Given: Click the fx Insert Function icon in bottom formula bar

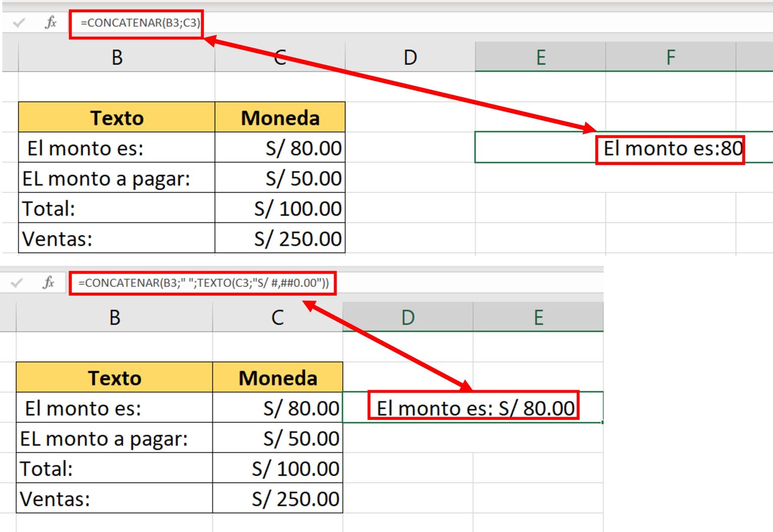Looking at the screenshot, I should 49,283.
